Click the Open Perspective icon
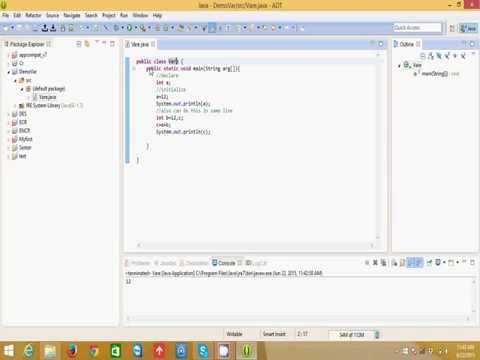The width and height of the screenshot is (480, 360). (x=452, y=28)
